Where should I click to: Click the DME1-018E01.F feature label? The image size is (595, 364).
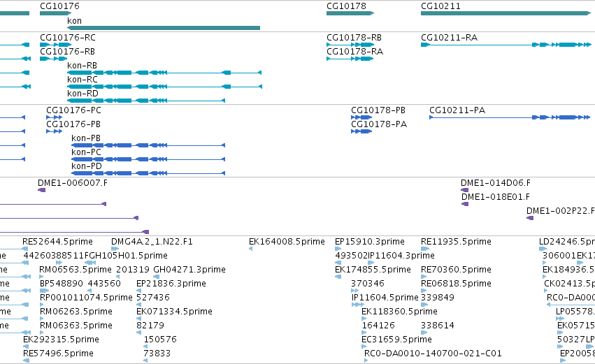pyautogui.click(x=496, y=197)
